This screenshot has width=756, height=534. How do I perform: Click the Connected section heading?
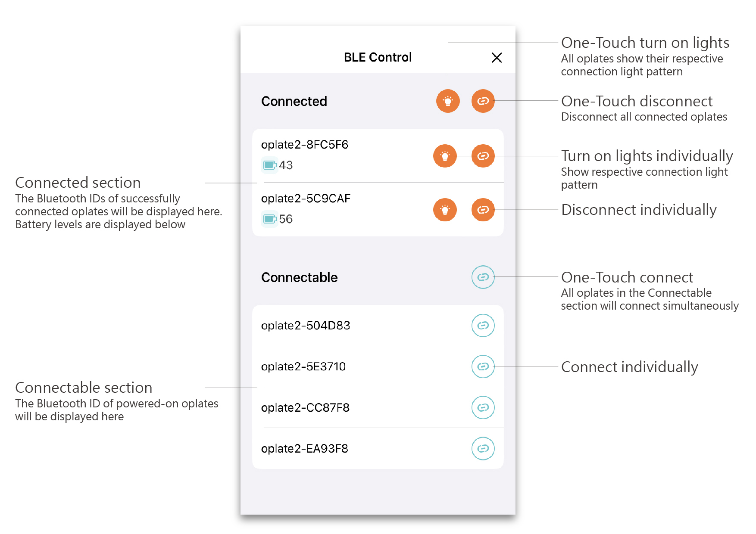point(294,101)
